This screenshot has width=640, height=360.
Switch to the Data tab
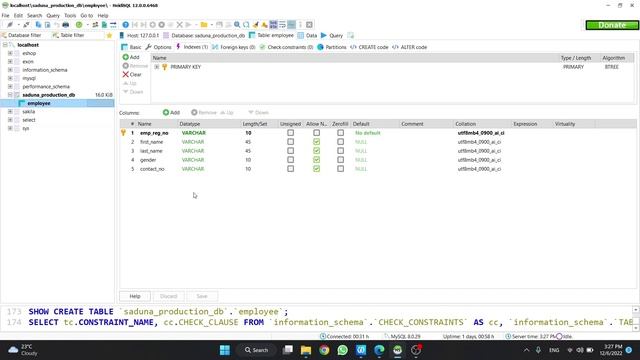(307, 36)
